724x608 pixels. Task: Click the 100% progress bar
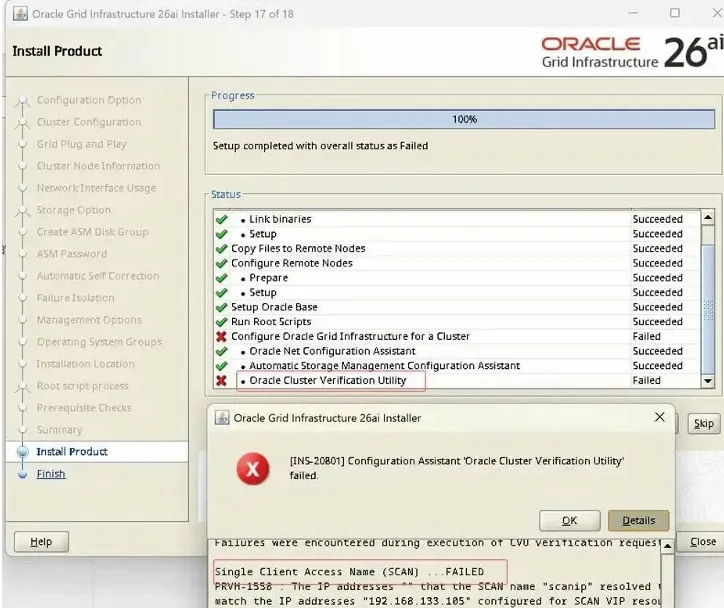pos(464,119)
